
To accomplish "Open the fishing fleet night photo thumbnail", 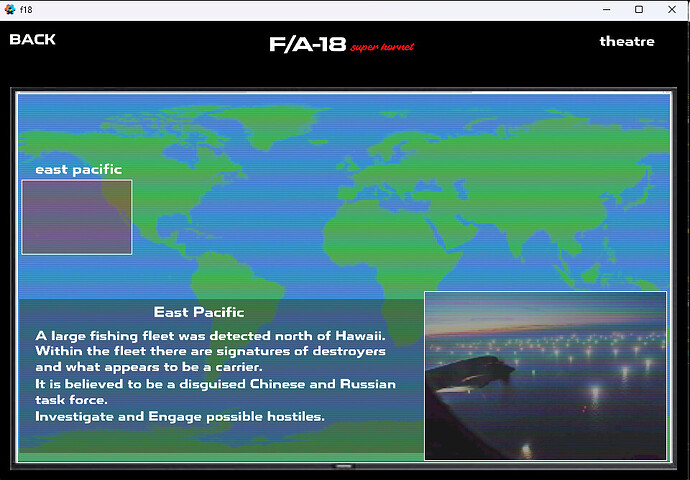I will tap(545, 375).
